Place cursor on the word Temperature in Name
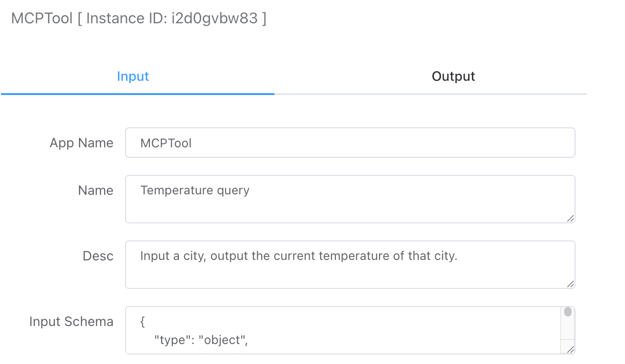 (x=171, y=191)
